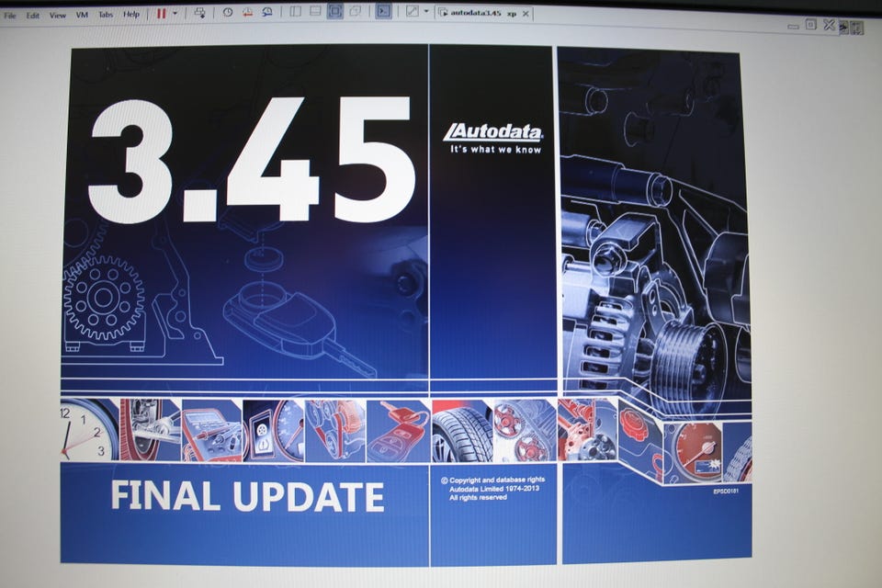Click the red car key fob thumbnail
This screenshot has height=588, width=882.
397,432
